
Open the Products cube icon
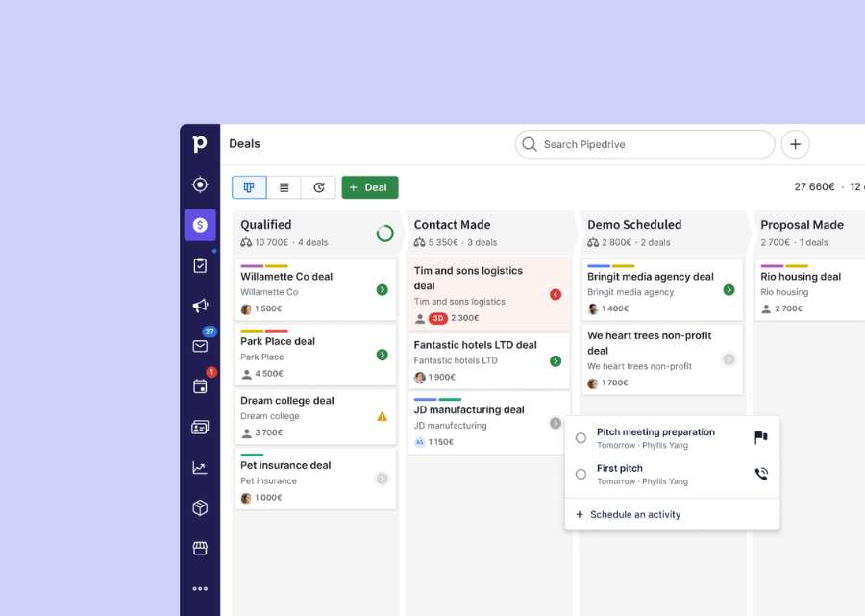[200, 507]
